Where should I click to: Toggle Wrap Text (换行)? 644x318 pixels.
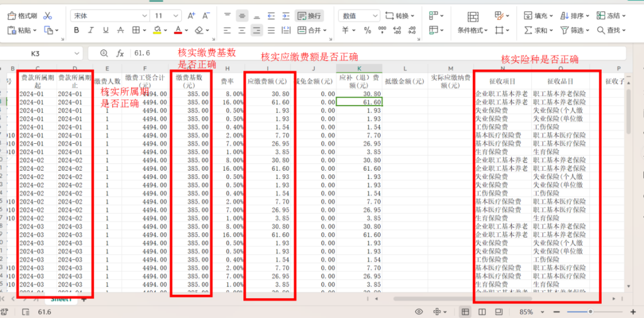coord(309,16)
